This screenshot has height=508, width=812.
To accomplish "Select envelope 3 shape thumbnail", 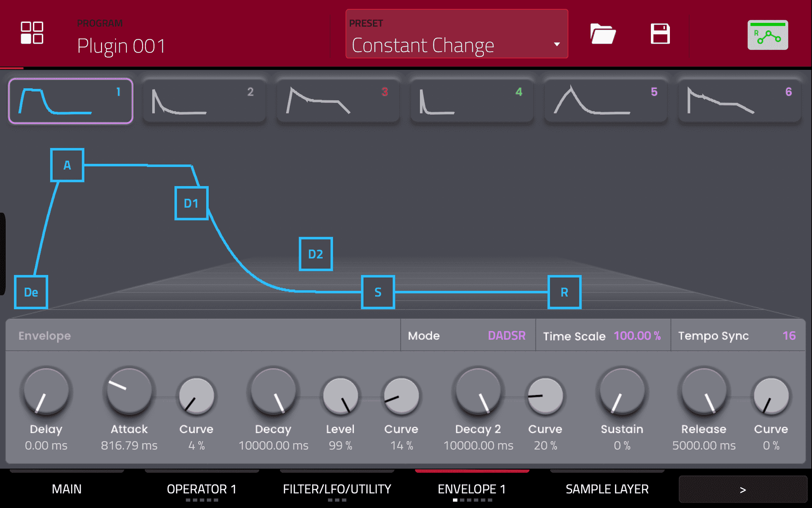I will pos(338,101).
